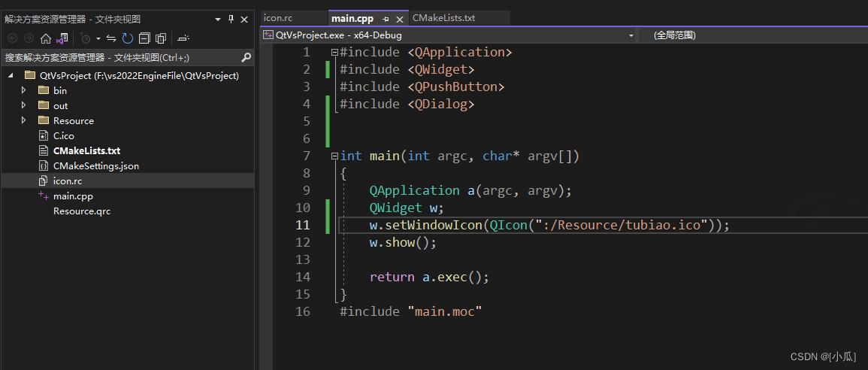Click the QPushButton include text
This screenshot has width=868, height=370.
point(422,87)
